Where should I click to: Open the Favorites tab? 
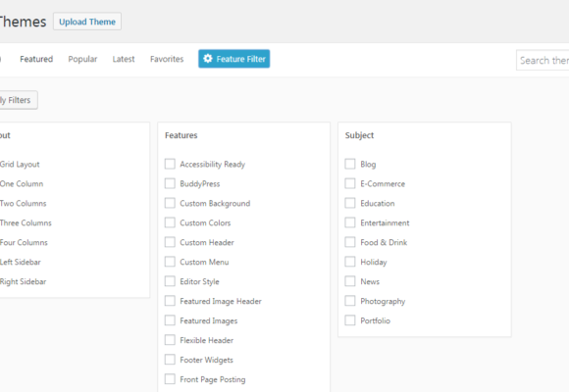(x=167, y=59)
